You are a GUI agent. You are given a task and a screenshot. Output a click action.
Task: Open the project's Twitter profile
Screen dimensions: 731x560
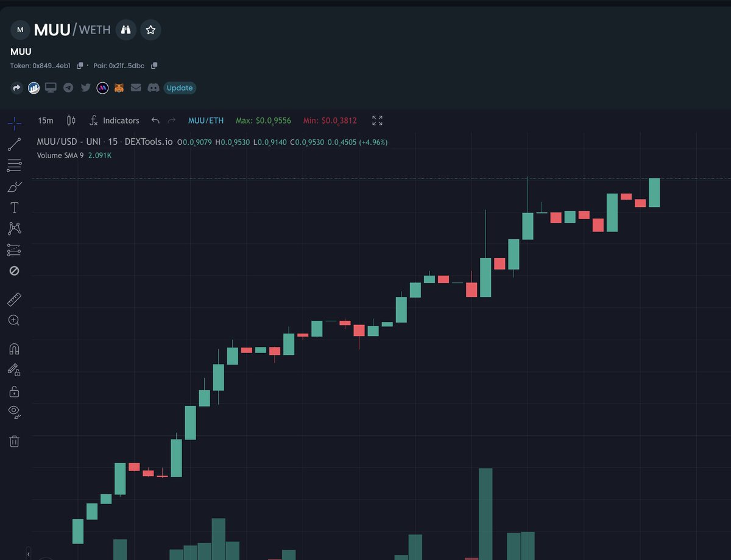click(85, 88)
